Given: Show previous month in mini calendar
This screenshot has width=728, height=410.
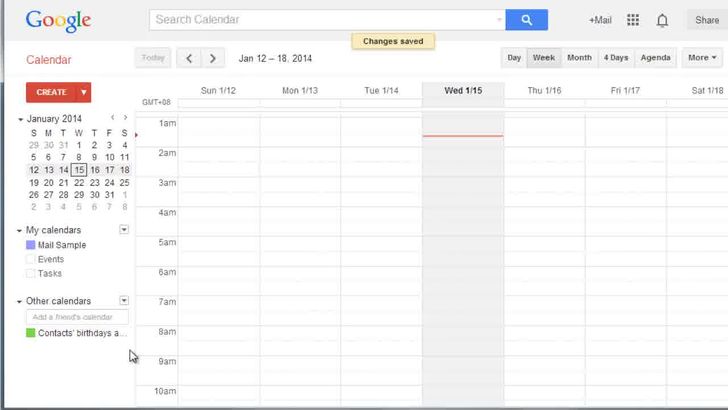Looking at the screenshot, I should click(x=112, y=118).
